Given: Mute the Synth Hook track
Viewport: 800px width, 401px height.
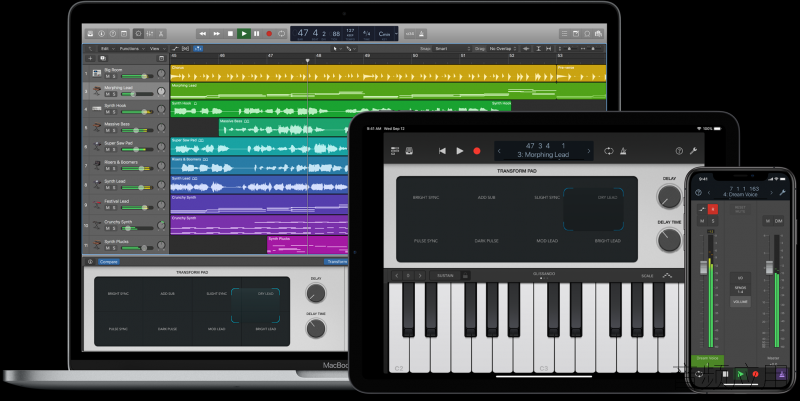Looking at the screenshot, I should [108, 112].
